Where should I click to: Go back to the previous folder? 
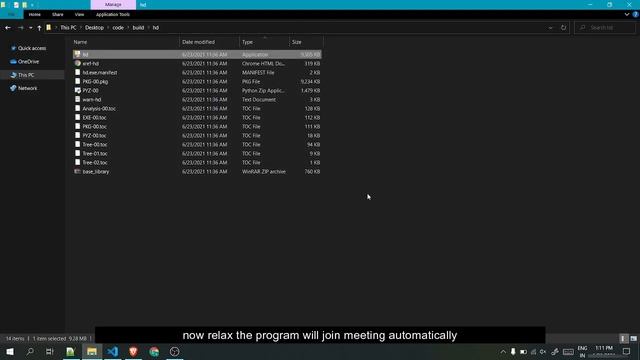coord(8,28)
